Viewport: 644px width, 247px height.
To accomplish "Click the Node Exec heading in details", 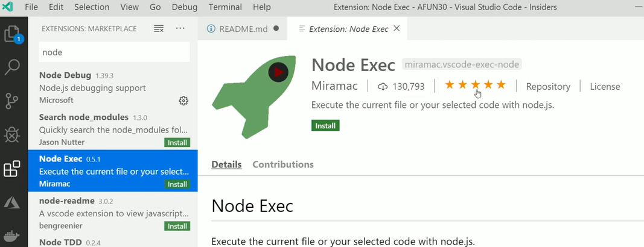I will 252,205.
